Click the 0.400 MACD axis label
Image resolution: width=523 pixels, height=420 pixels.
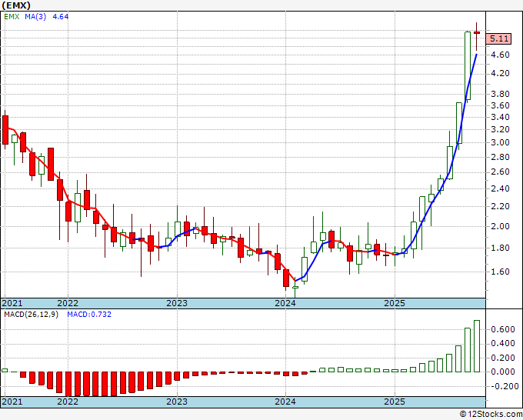pyautogui.click(x=503, y=344)
